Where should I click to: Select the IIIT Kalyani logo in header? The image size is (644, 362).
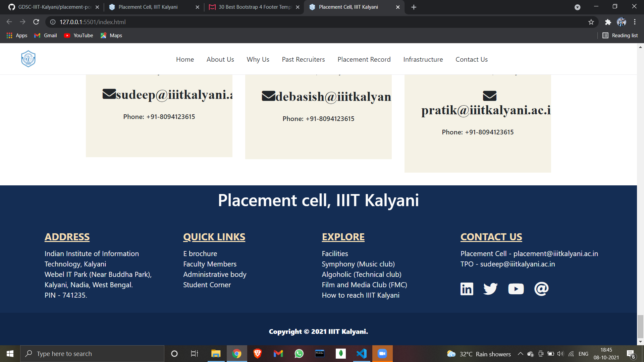click(x=29, y=59)
